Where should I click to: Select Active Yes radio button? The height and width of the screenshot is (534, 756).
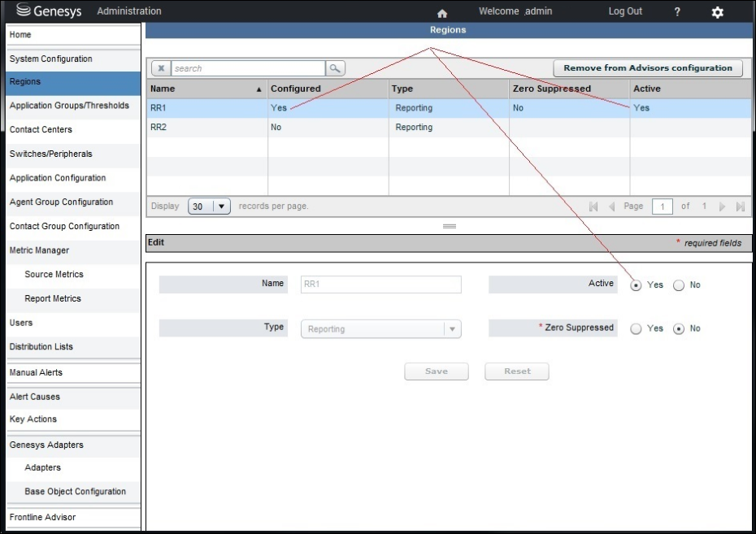(x=636, y=285)
